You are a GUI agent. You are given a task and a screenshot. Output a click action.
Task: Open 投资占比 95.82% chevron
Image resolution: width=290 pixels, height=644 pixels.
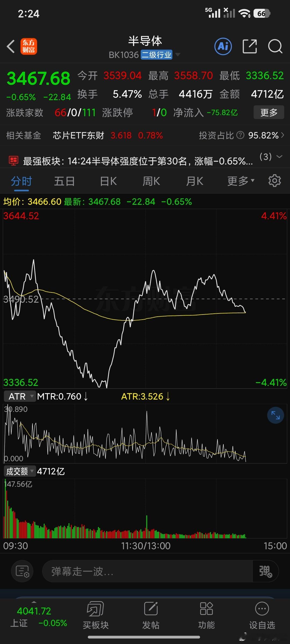pyautogui.click(x=282, y=135)
